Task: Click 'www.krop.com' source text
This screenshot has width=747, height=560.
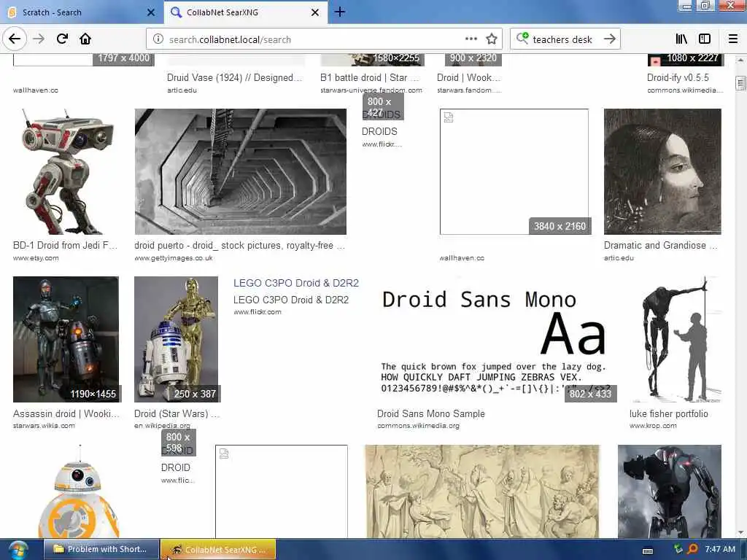Action: 653,426
